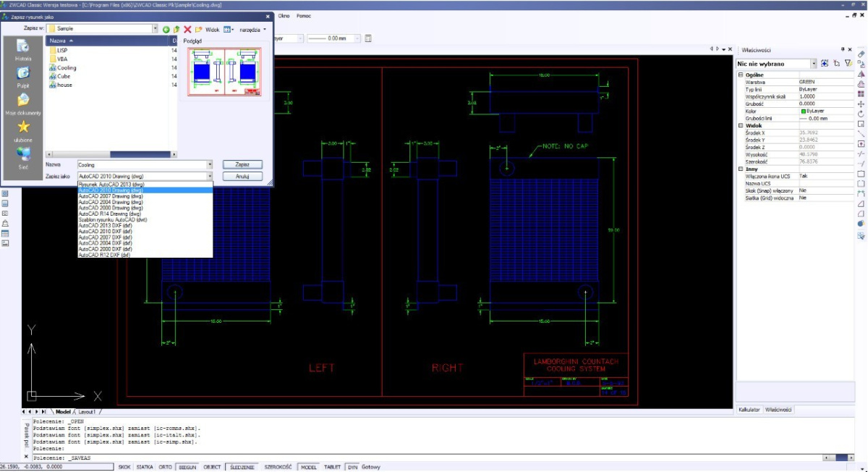Open the Ulubione star shortcut
The image size is (868, 472).
point(23,131)
